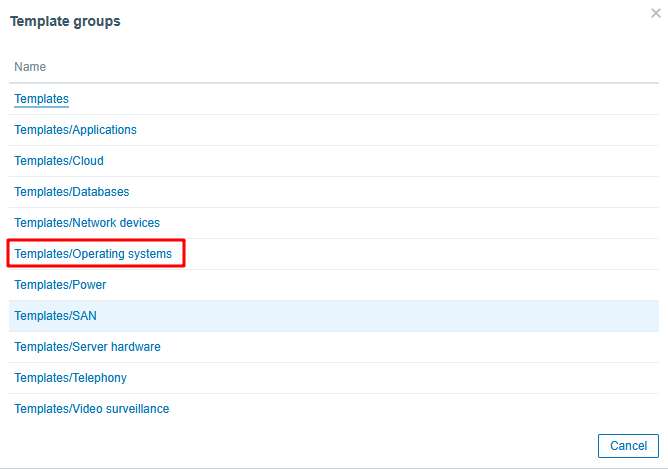The height and width of the screenshot is (469, 668).
Task: Choose Templates/Video surveillance group
Action: click(91, 409)
